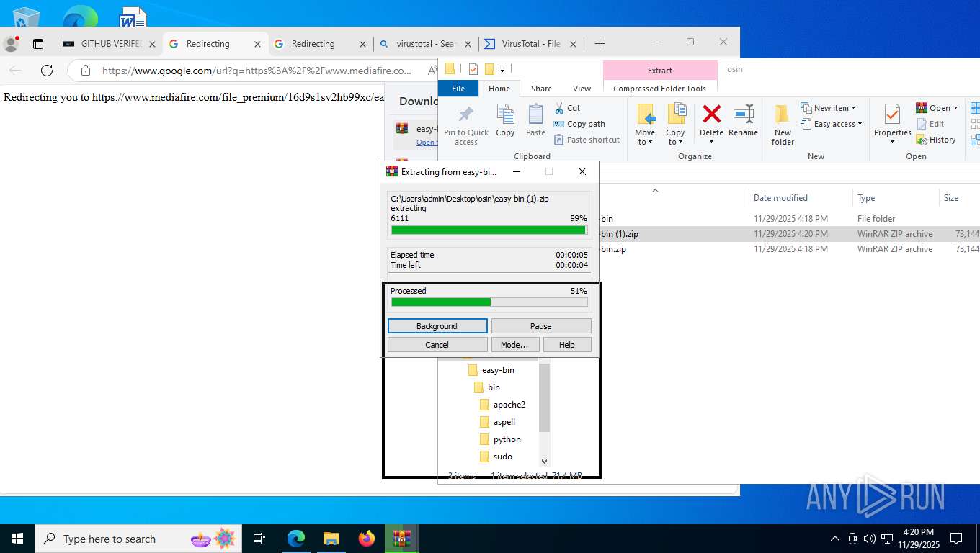980x553 pixels.
Task: Click Background button in extraction dialog
Action: (437, 326)
